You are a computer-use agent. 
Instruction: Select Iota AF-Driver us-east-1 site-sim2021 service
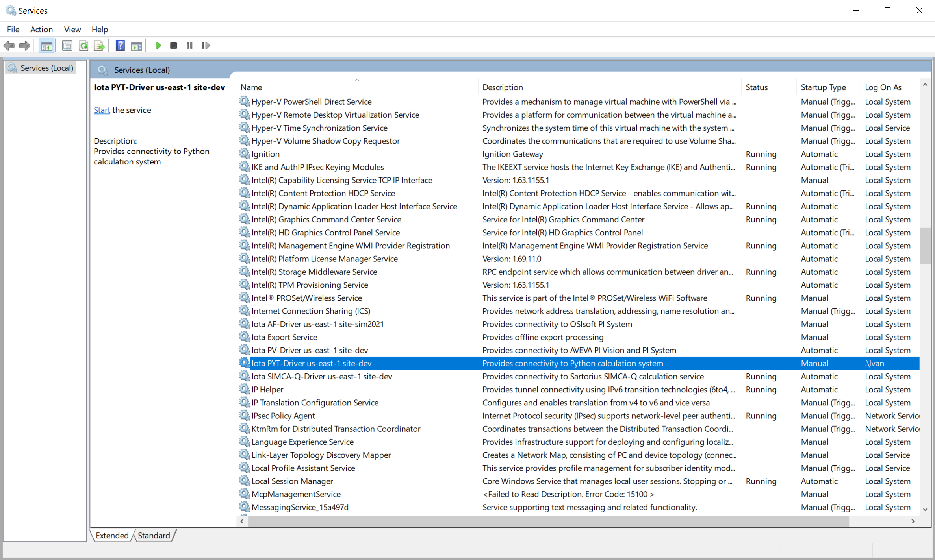(x=579, y=323)
